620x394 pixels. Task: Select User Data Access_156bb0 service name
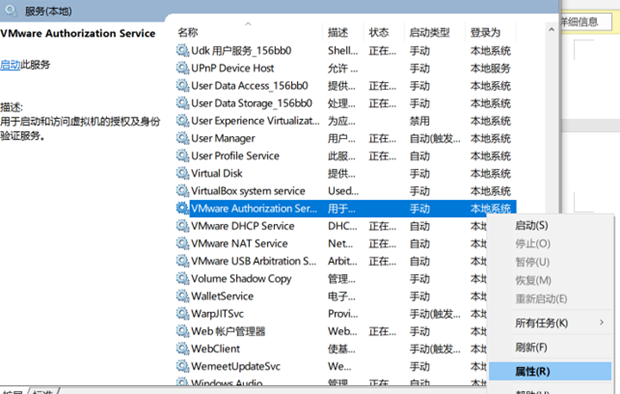[x=250, y=85]
